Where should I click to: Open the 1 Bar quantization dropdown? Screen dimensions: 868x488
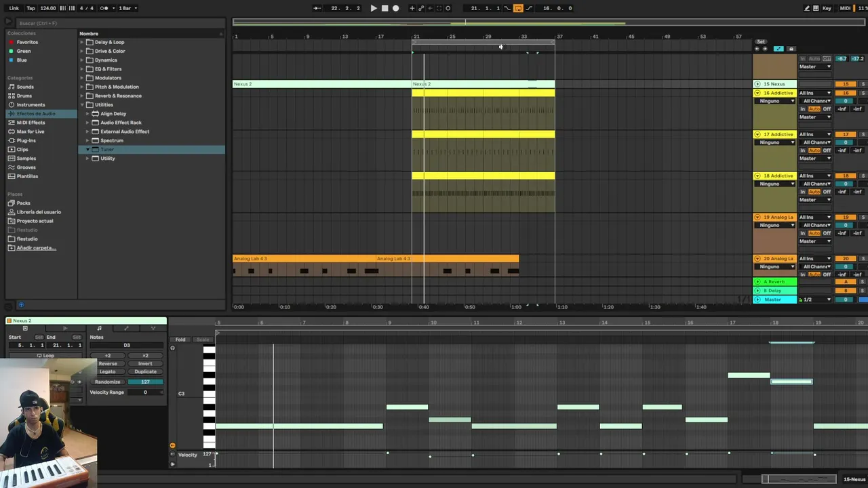[x=127, y=8]
